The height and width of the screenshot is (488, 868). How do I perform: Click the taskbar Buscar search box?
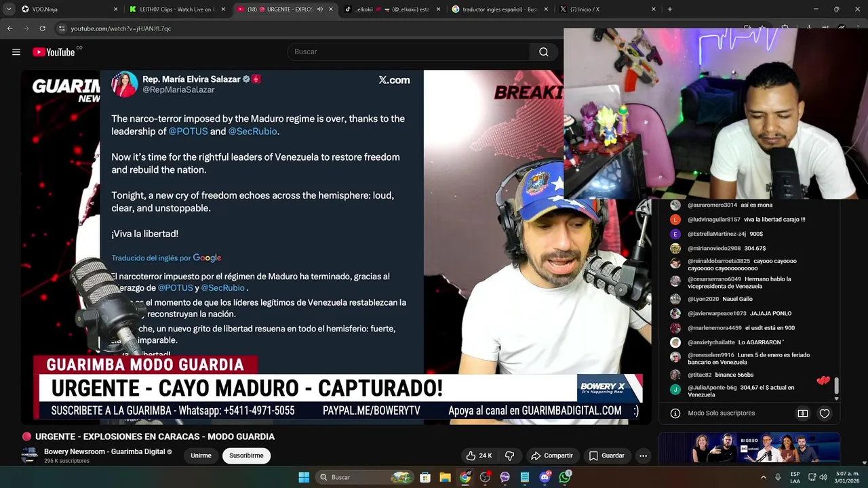point(366,477)
